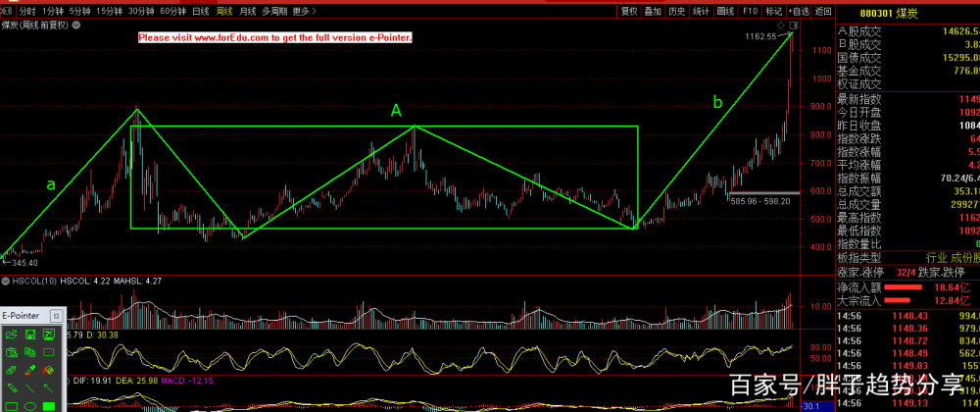980x412 pixels.
Task: Select the eraser tool in E-Pointer
Action: (x=11, y=370)
